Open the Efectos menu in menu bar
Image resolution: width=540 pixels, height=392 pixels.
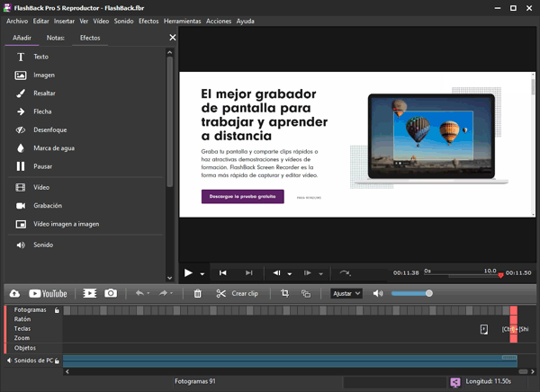point(148,21)
